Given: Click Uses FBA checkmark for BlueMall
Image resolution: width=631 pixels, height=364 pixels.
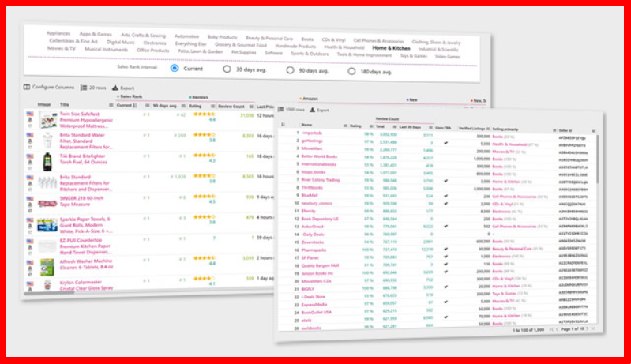Looking at the screenshot, I should tap(446, 196).
